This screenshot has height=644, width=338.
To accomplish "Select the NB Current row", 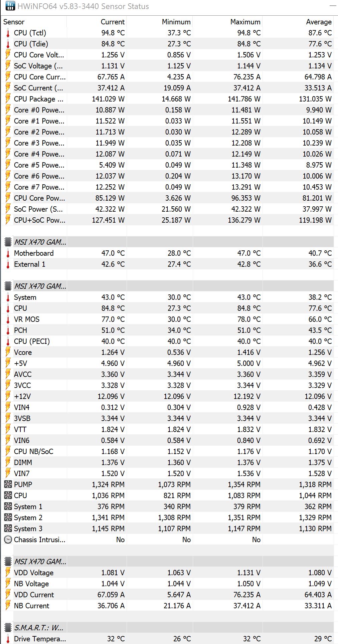I will click(167, 606).
